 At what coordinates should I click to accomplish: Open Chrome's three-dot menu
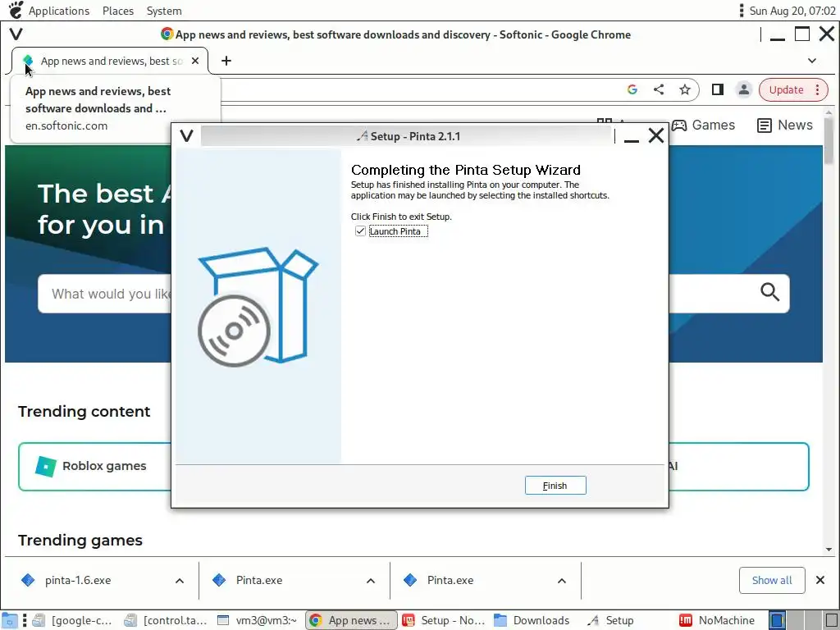pos(818,89)
